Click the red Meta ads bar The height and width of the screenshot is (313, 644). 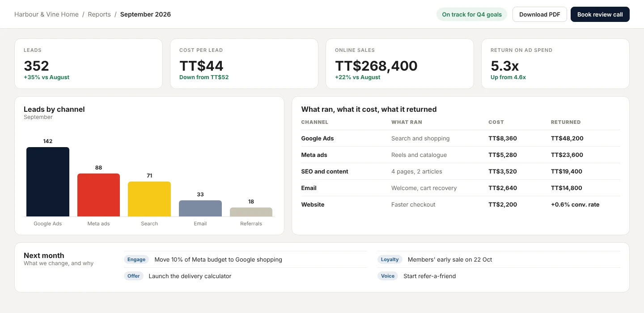tap(98, 195)
